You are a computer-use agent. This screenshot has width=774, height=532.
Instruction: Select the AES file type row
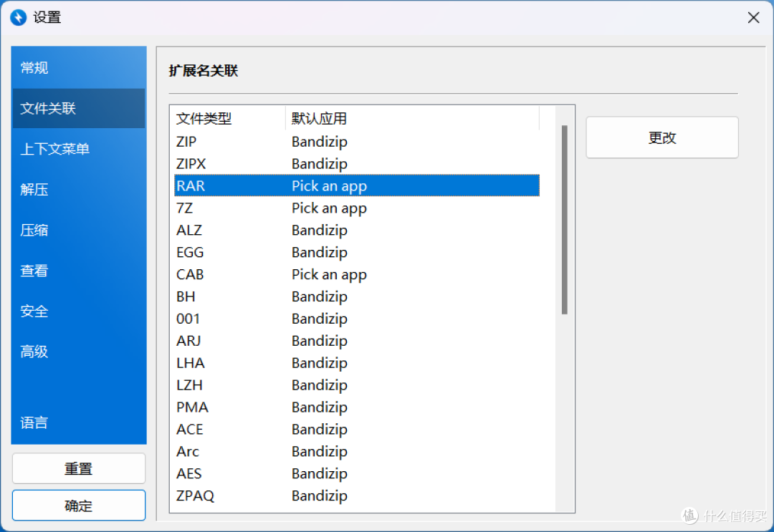[357, 474]
